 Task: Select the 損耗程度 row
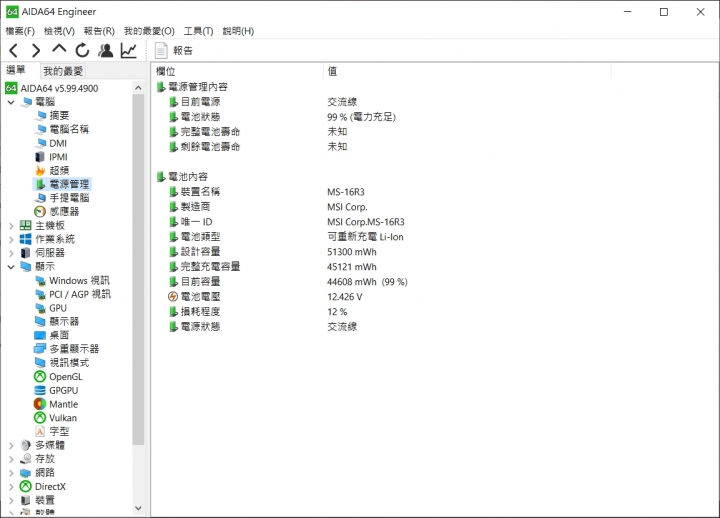pyautogui.click(x=258, y=311)
